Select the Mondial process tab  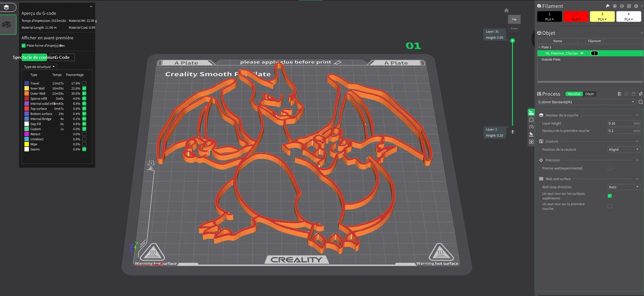(x=574, y=94)
